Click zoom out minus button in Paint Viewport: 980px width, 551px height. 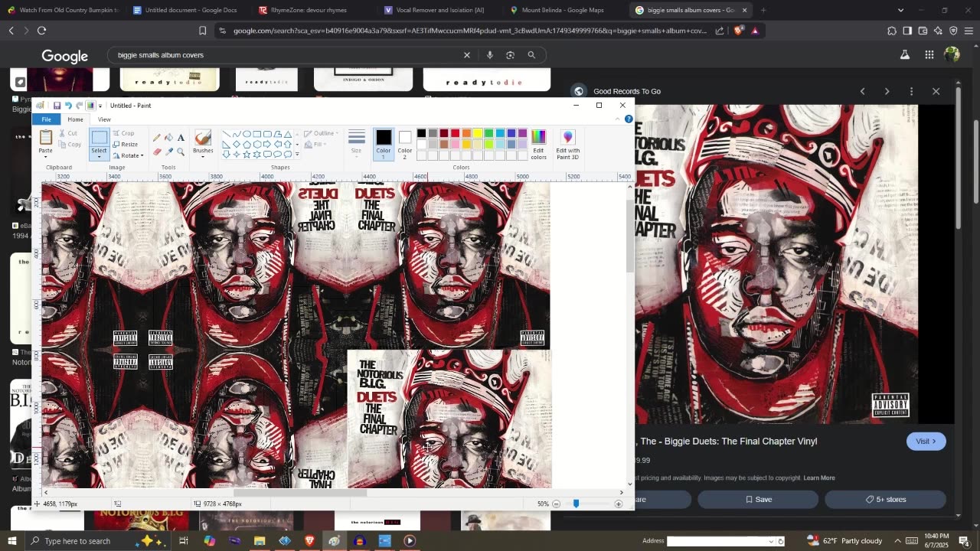(x=557, y=504)
